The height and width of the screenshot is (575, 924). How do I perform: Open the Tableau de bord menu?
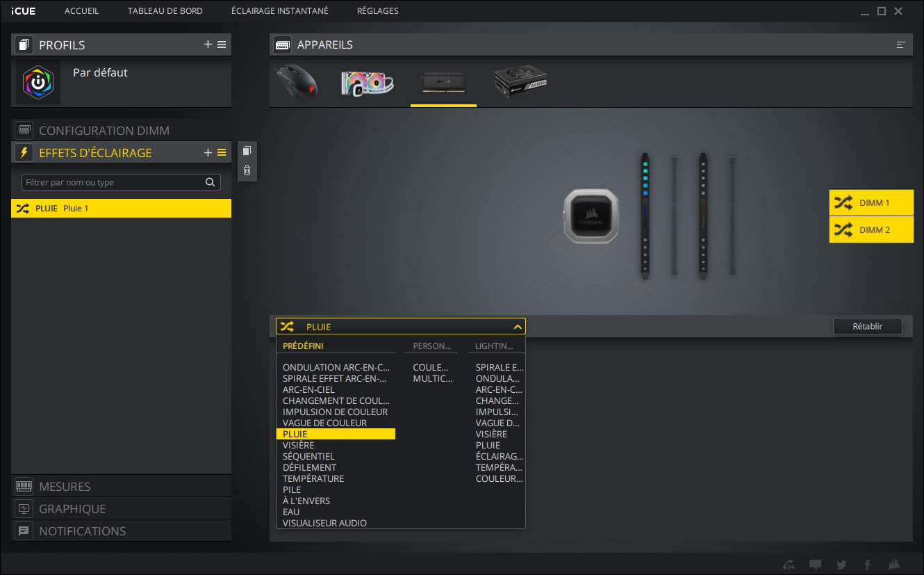[165, 11]
